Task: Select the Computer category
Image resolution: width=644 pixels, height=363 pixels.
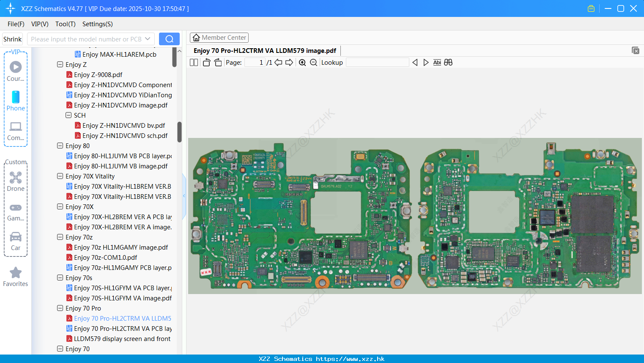Action: tap(16, 131)
